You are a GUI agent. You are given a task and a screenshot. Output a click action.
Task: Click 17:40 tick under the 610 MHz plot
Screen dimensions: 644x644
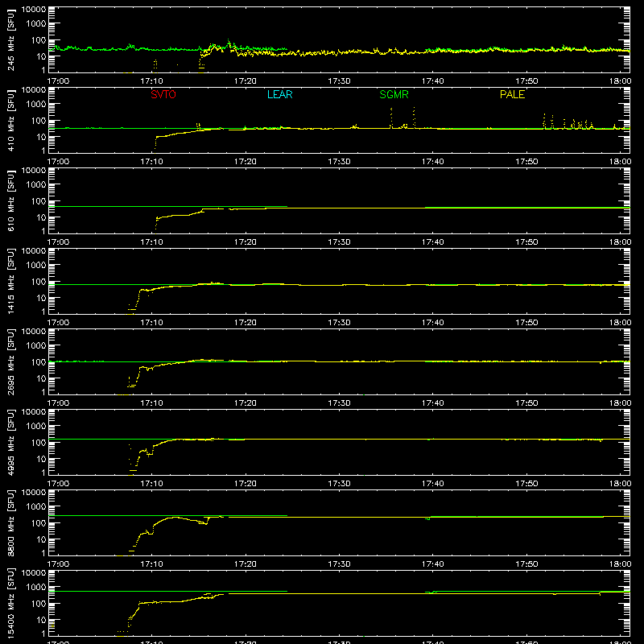(x=432, y=242)
